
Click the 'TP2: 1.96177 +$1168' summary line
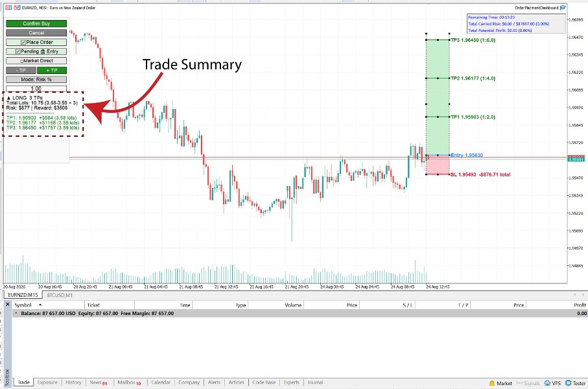click(x=43, y=123)
